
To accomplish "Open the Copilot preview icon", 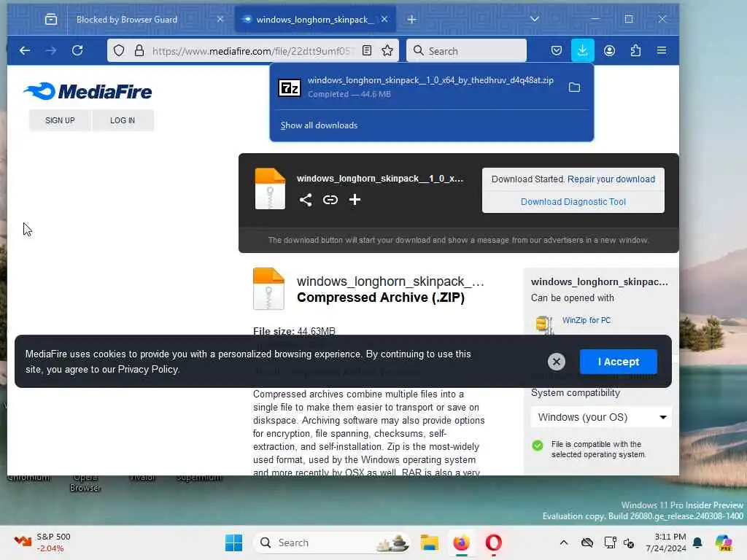I will [x=724, y=542].
